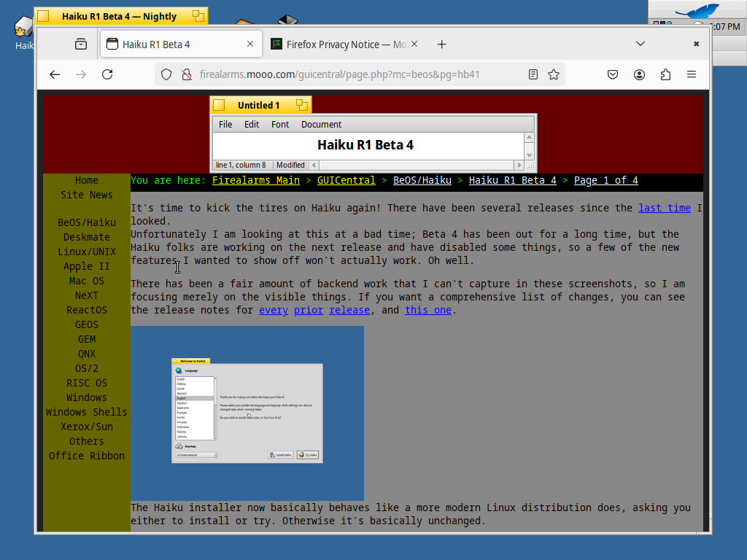Open the Mac OS sidebar link

87,281
